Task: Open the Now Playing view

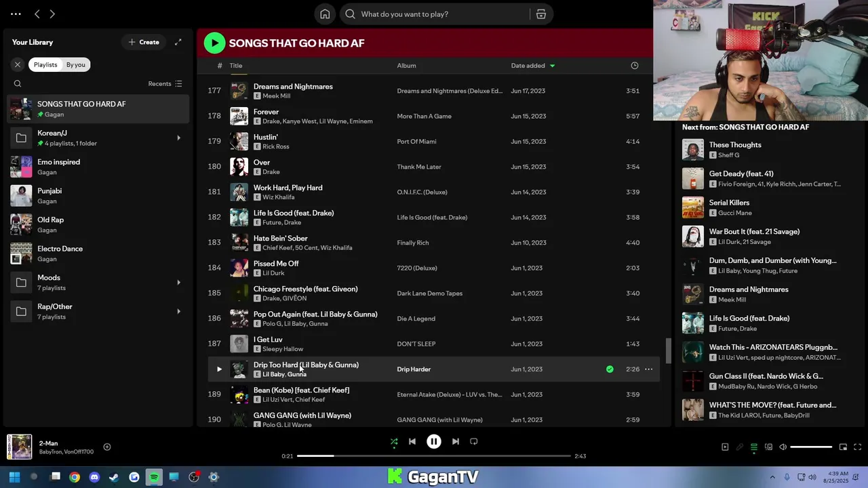Action: click(725, 447)
